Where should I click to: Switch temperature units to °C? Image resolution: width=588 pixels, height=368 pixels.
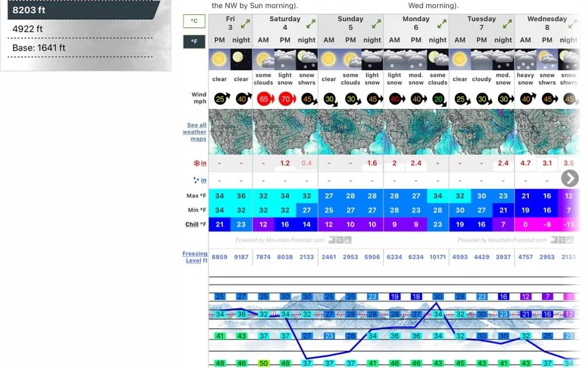point(194,21)
